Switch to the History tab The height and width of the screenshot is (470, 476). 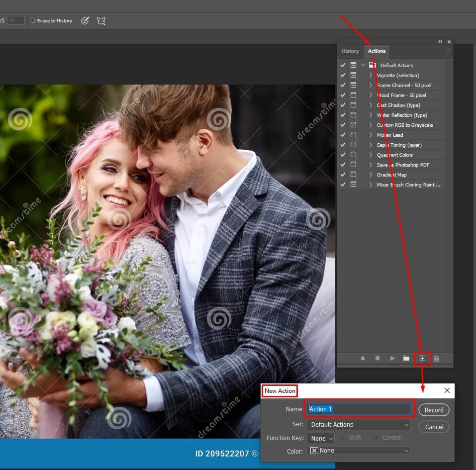point(350,51)
